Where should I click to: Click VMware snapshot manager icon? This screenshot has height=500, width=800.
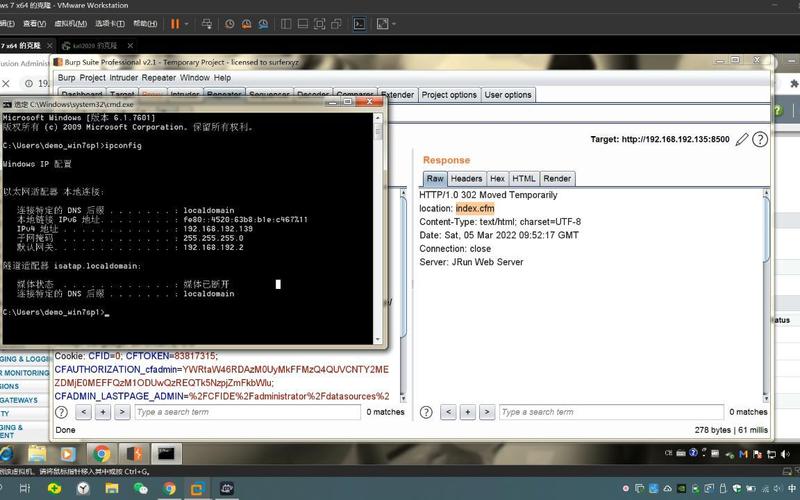pyautogui.click(x=263, y=24)
